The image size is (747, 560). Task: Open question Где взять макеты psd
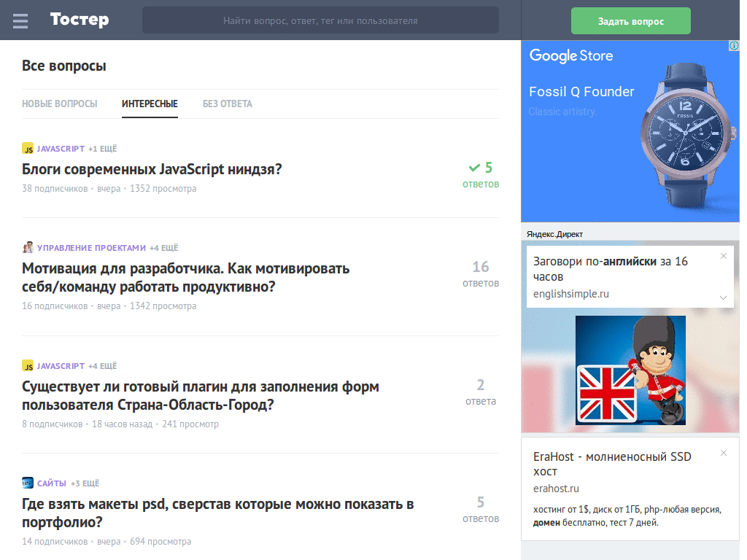[217, 513]
